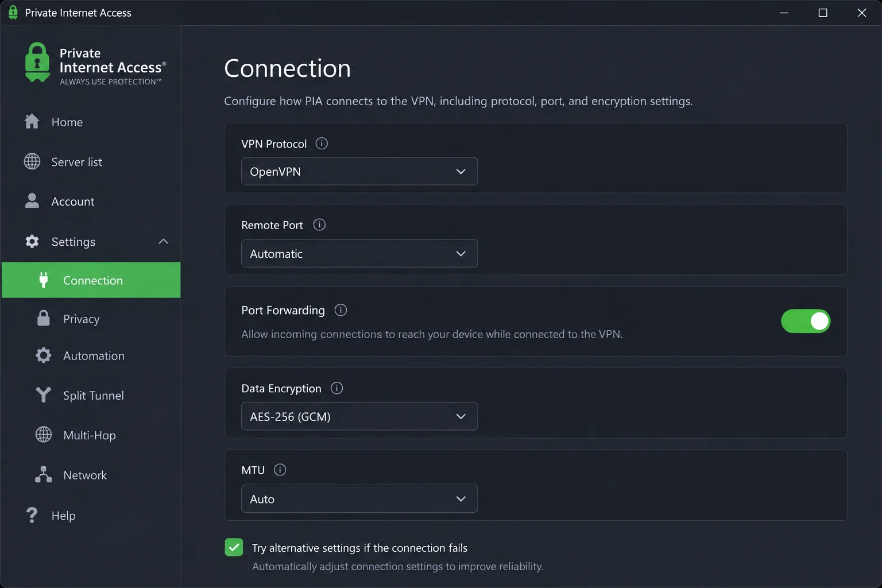This screenshot has height=588, width=882.
Task: Open the Account page
Action: point(91,202)
